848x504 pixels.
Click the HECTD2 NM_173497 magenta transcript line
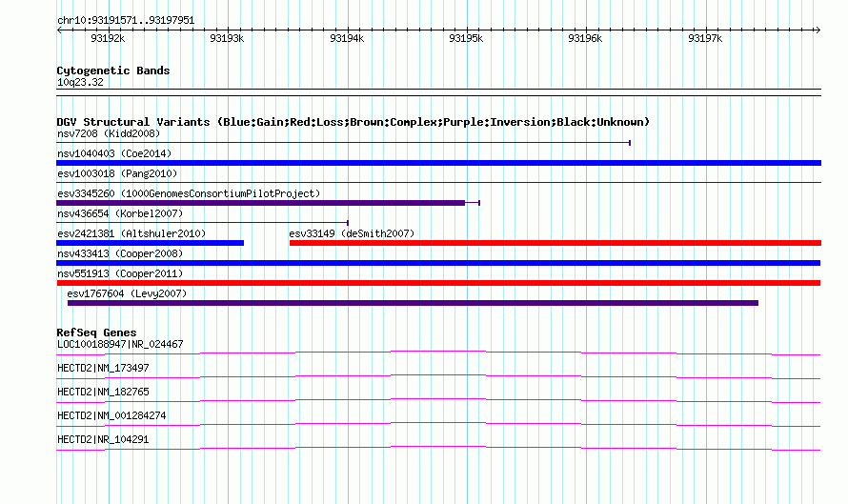[x=438, y=377]
